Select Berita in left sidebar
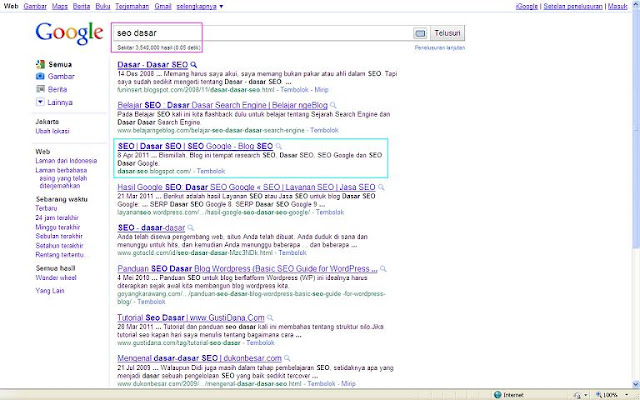The width and height of the screenshot is (640, 400). [57, 89]
